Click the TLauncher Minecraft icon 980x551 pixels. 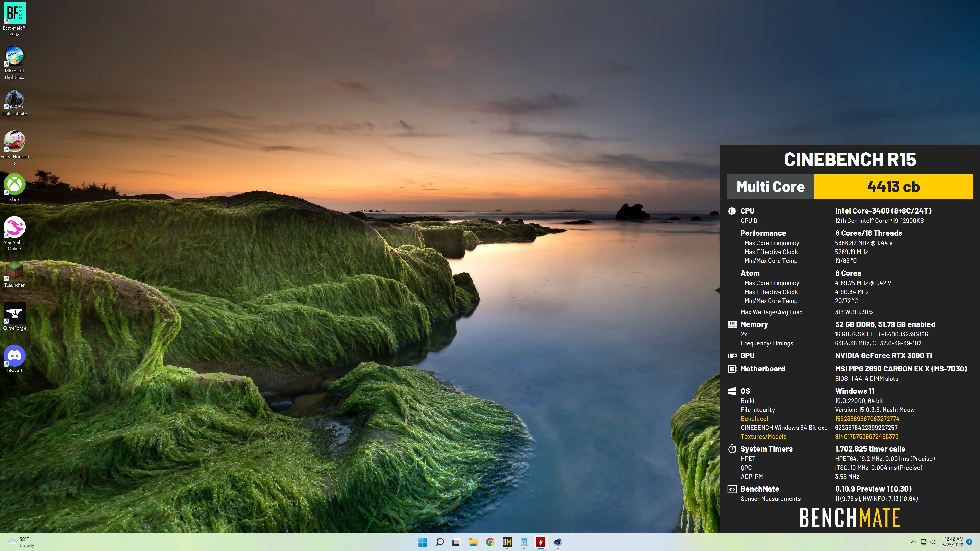tap(15, 274)
